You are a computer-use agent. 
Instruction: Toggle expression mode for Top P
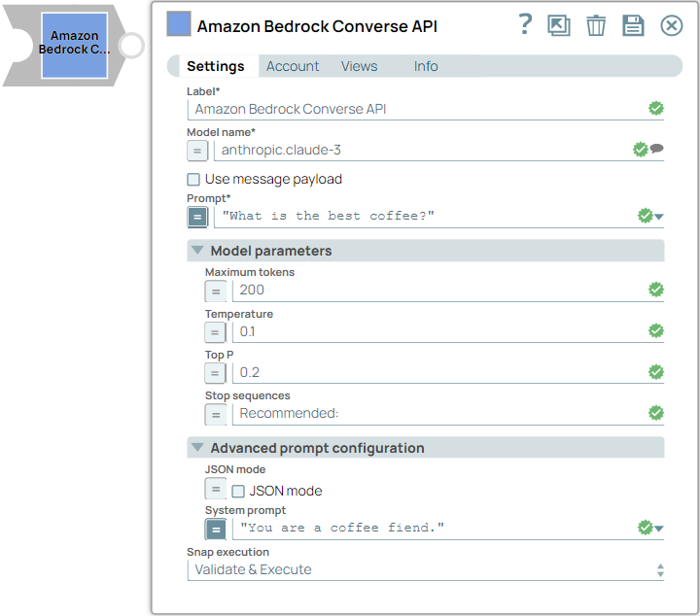tap(215, 373)
